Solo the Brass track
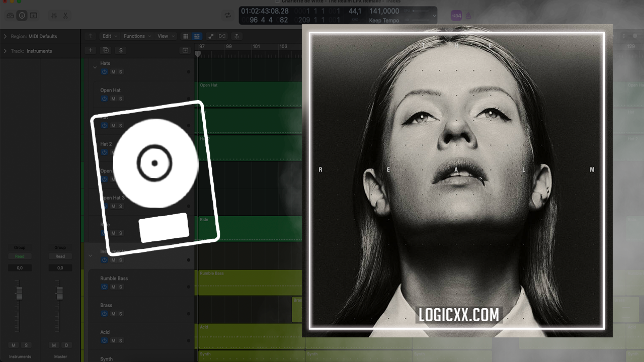 [x=121, y=314]
